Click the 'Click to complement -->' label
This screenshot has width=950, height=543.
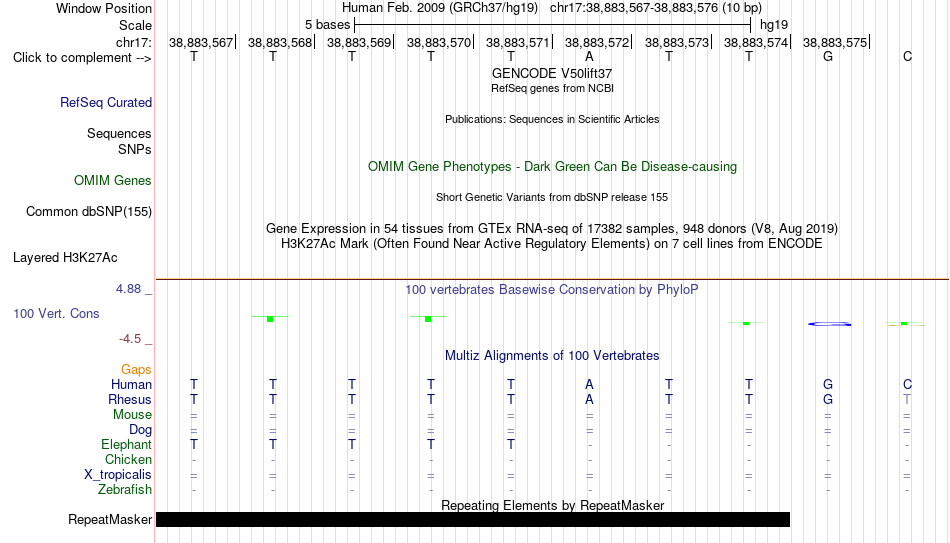(82, 58)
